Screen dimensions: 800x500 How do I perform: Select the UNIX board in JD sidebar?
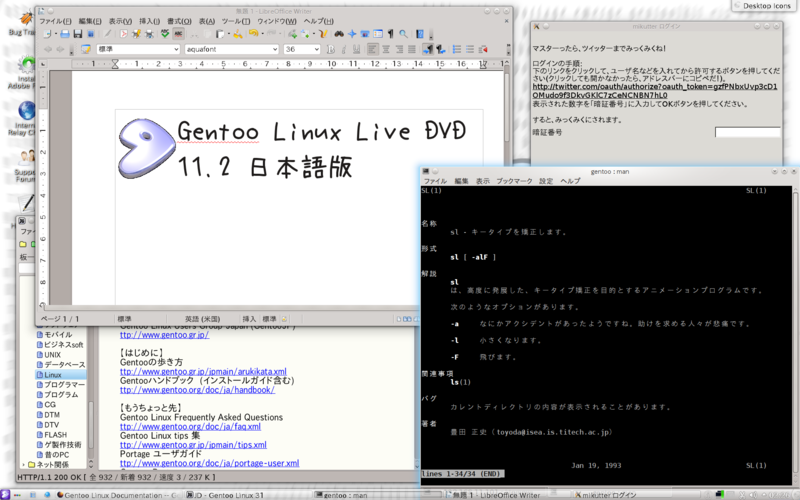click(x=53, y=355)
